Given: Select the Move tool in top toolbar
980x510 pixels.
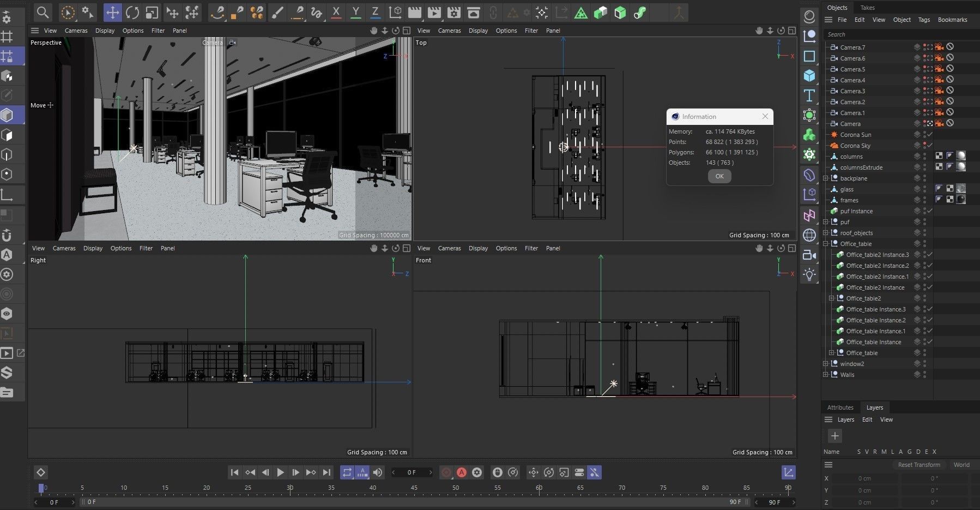Looking at the screenshot, I should pyautogui.click(x=112, y=12).
